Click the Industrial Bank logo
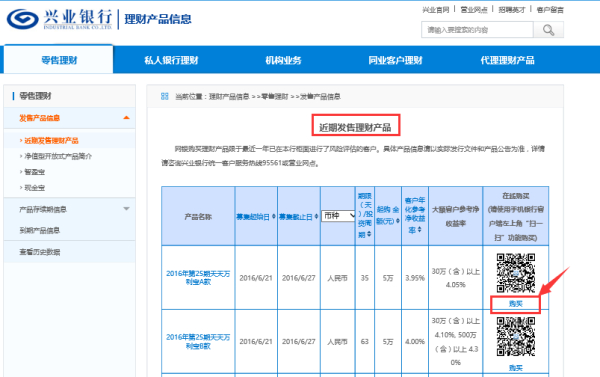The width and height of the screenshot is (600, 377). [59, 19]
